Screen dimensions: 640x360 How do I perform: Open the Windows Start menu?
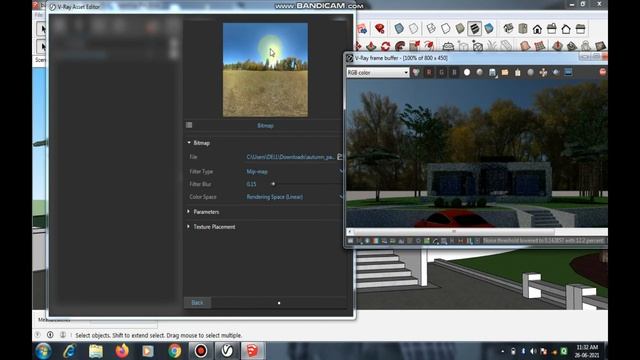point(43,351)
